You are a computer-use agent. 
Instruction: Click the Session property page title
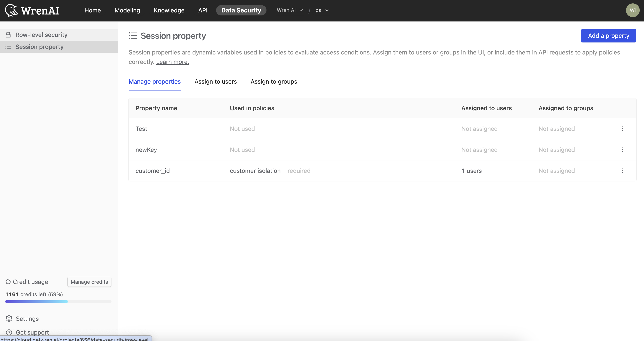pyautogui.click(x=173, y=36)
